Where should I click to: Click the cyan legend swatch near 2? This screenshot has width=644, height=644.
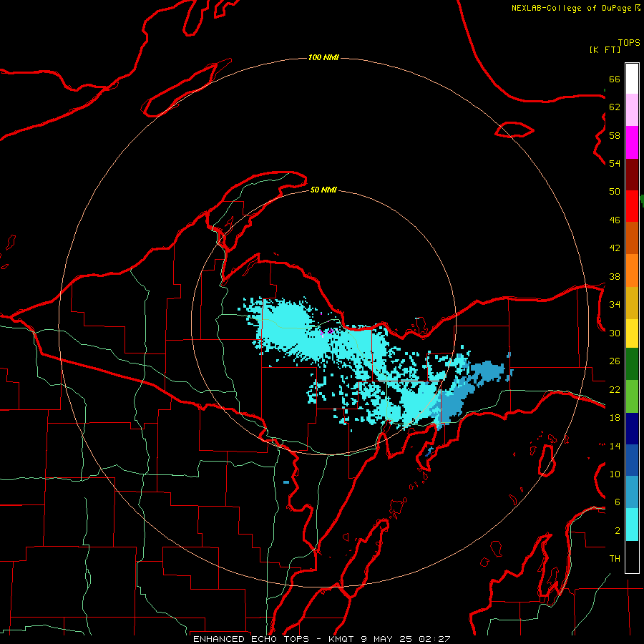point(632,525)
